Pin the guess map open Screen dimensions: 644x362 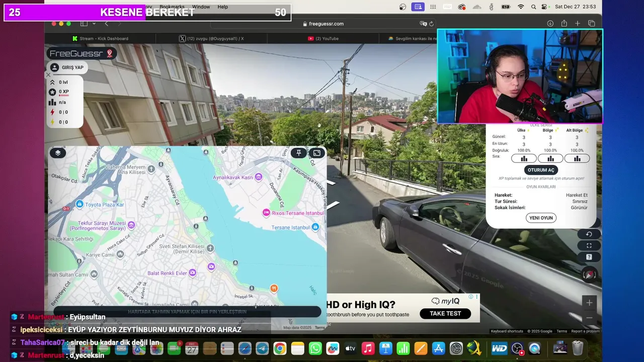point(299,153)
